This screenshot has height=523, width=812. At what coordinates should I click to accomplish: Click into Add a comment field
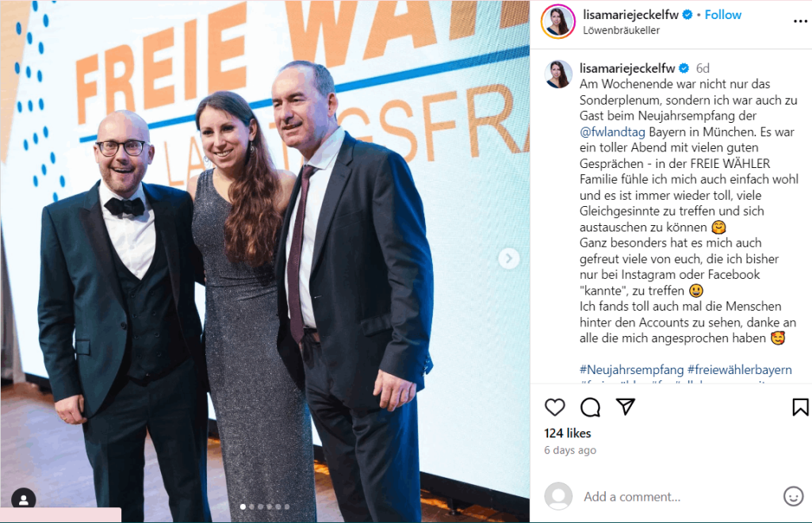point(680,497)
